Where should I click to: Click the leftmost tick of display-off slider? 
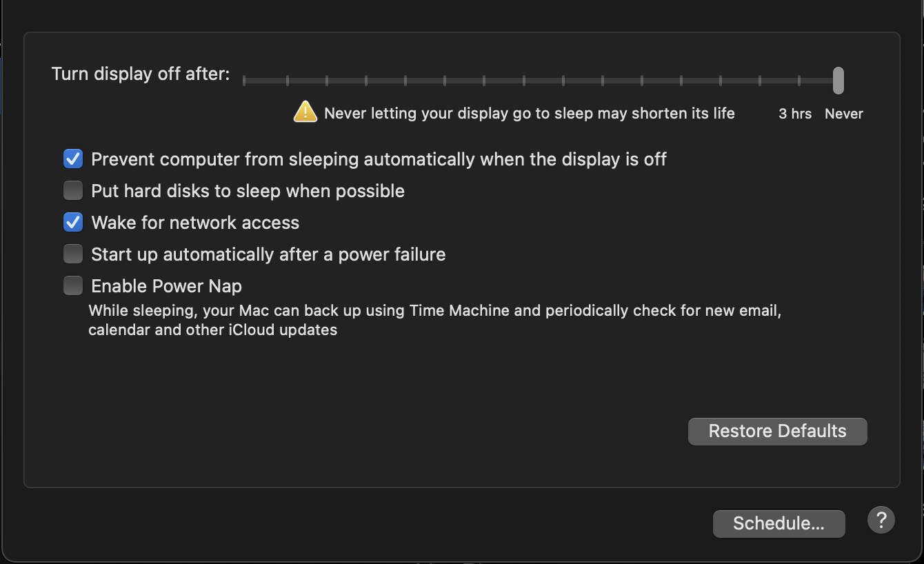(x=244, y=81)
